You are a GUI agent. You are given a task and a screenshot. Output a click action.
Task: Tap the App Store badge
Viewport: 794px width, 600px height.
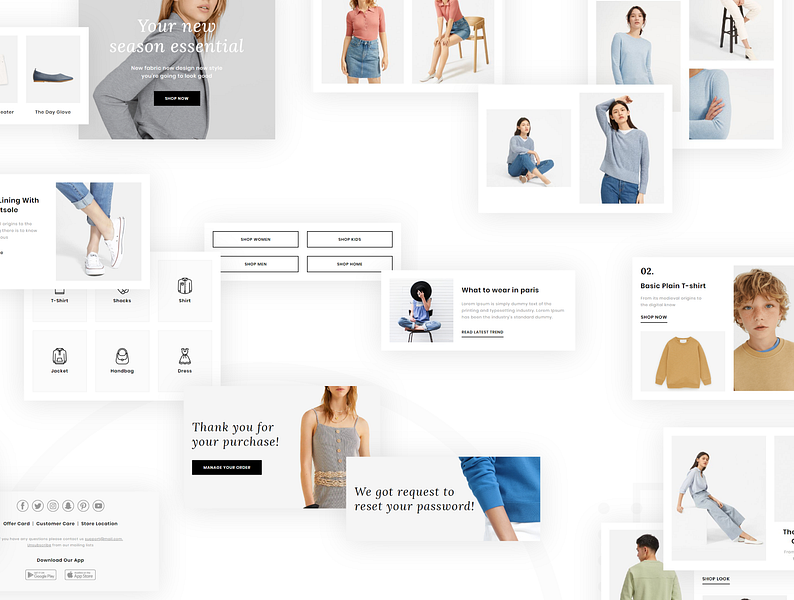point(80,575)
